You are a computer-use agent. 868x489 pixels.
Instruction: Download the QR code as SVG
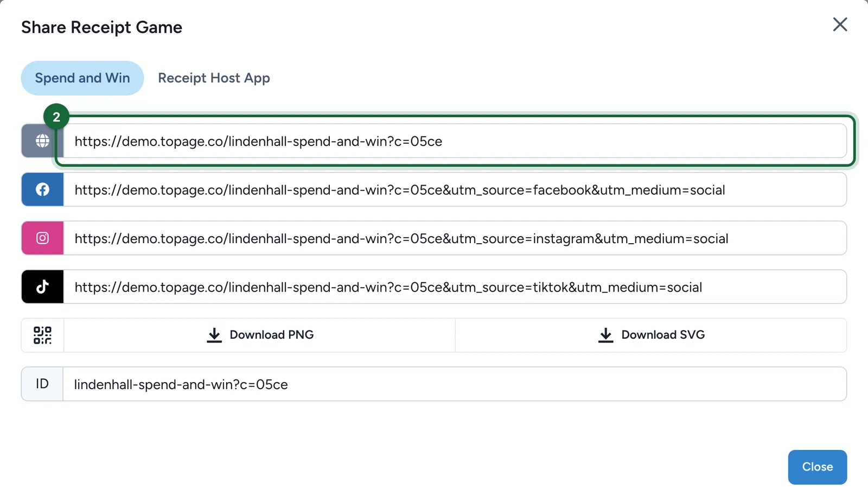click(x=651, y=335)
